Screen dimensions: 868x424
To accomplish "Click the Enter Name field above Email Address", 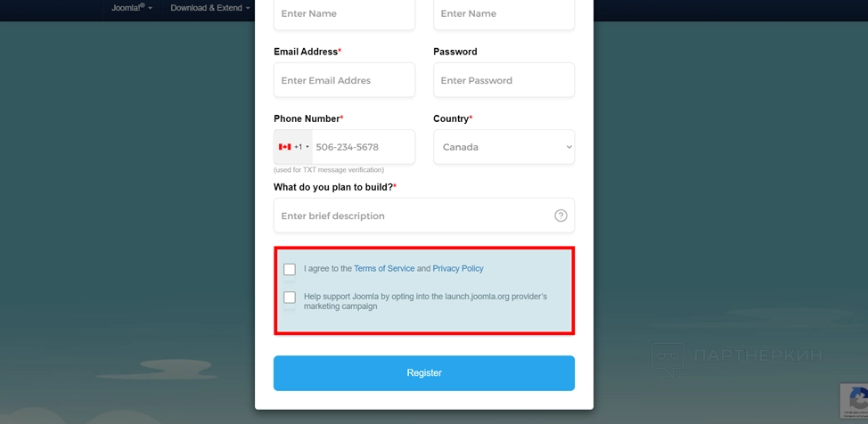I will tap(344, 14).
